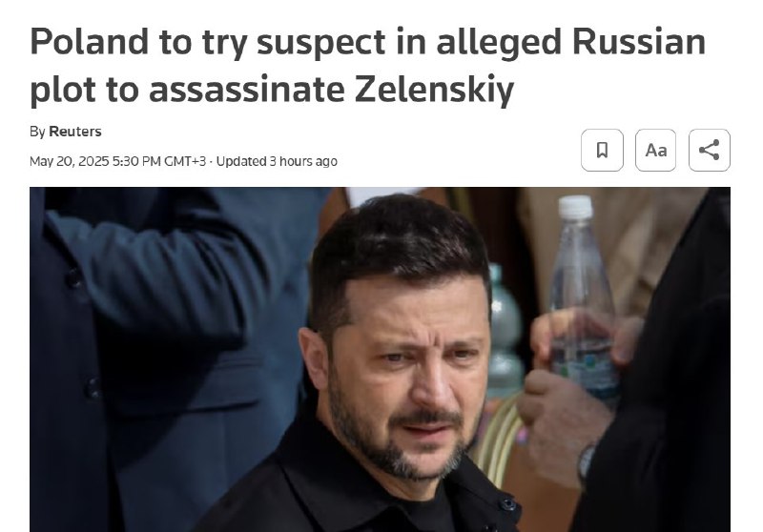This screenshot has width=763, height=532.
Task: Open the main article photo
Action: 380,359
